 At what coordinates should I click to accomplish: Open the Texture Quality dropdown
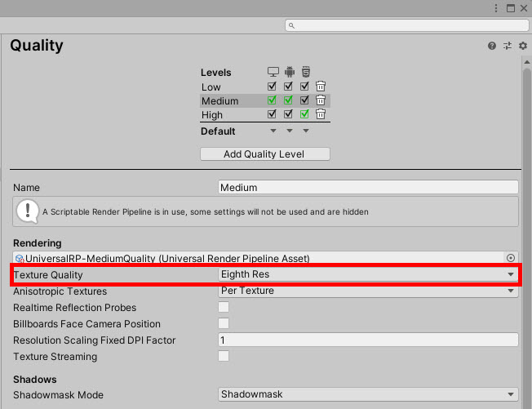click(368, 274)
